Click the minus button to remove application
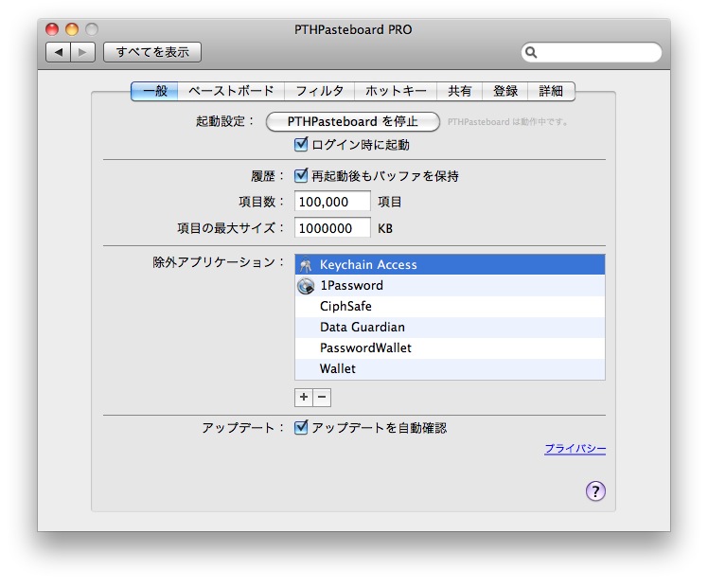 click(x=322, y=398)
